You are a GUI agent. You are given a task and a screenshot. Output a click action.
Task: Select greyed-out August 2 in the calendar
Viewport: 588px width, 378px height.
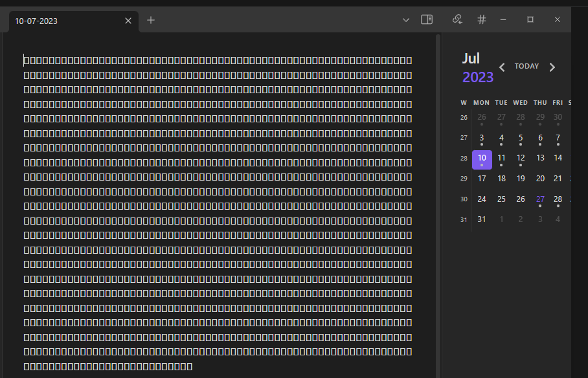(x=521, y=221)
